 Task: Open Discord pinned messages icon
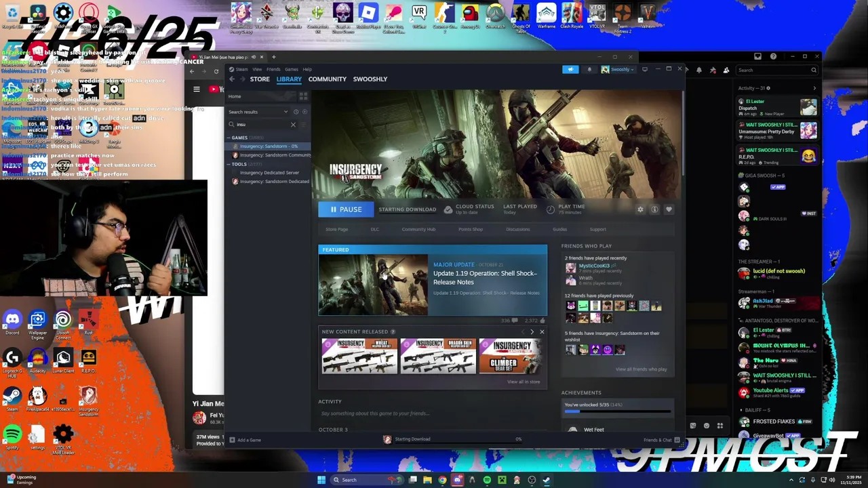(713, 70)
